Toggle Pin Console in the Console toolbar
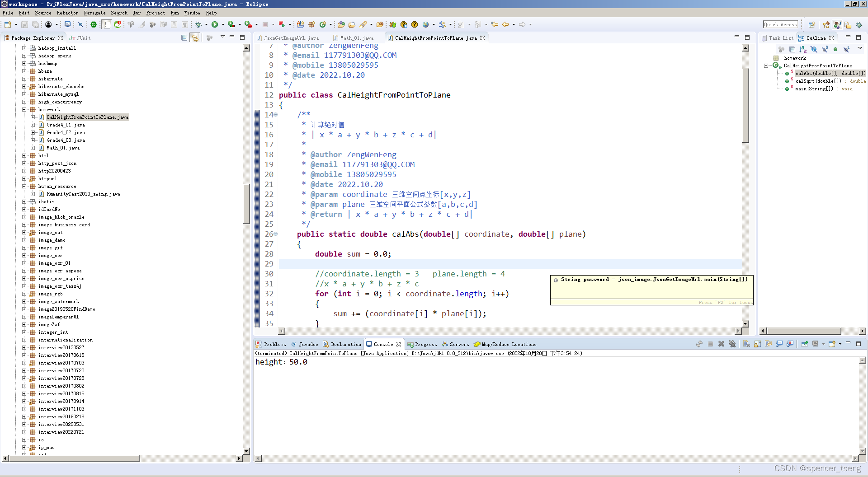This screenshot has width=868, height=477. (805, 344)
